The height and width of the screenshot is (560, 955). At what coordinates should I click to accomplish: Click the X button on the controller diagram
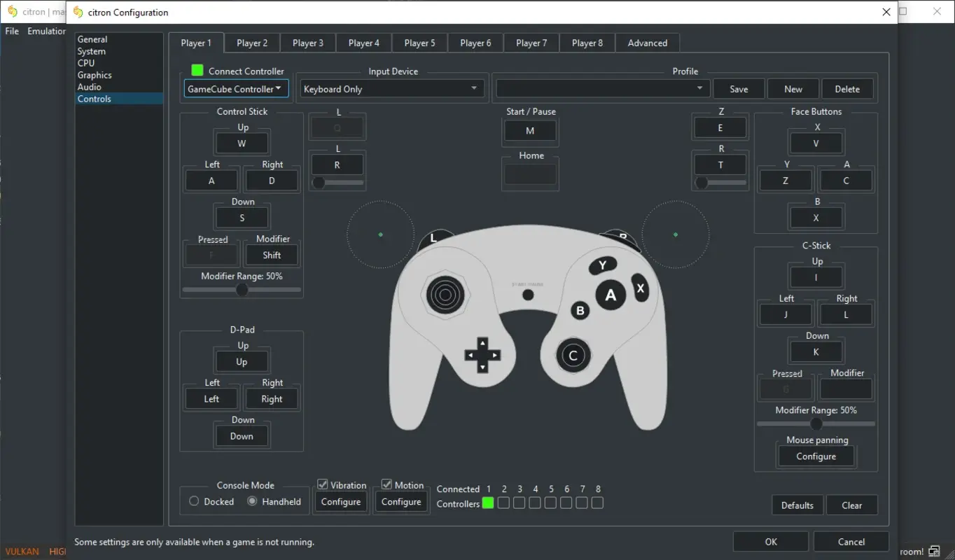639,288
